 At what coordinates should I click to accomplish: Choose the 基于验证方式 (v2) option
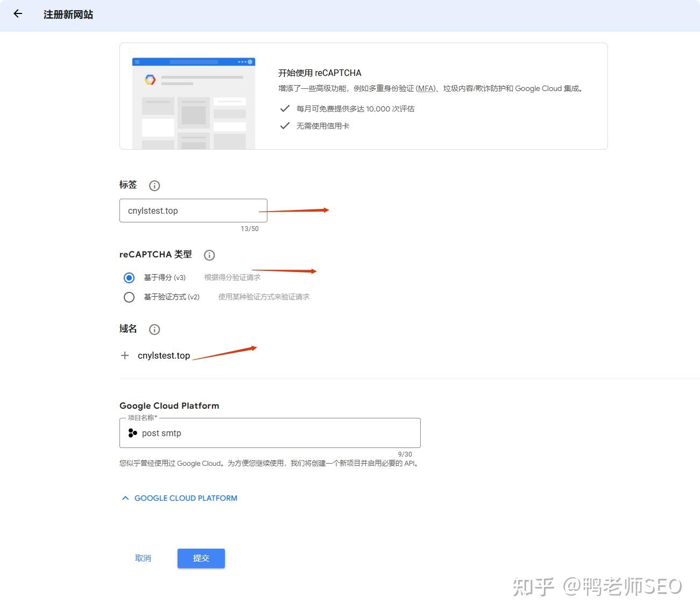pos(129,297)
